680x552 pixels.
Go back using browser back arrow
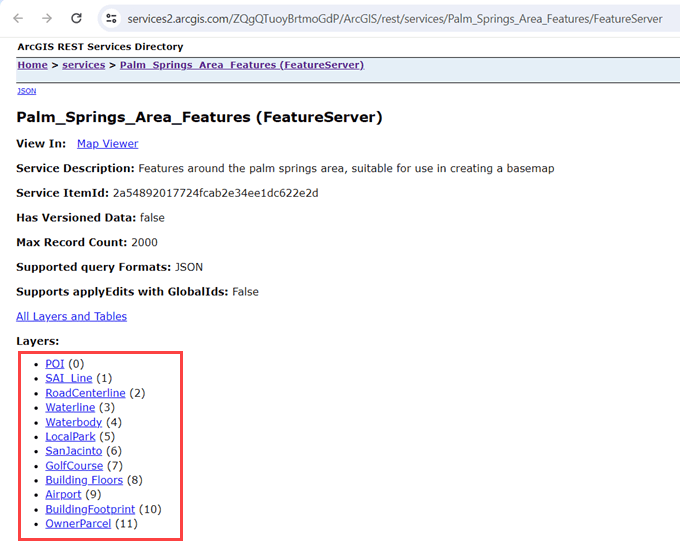point(18,18)
